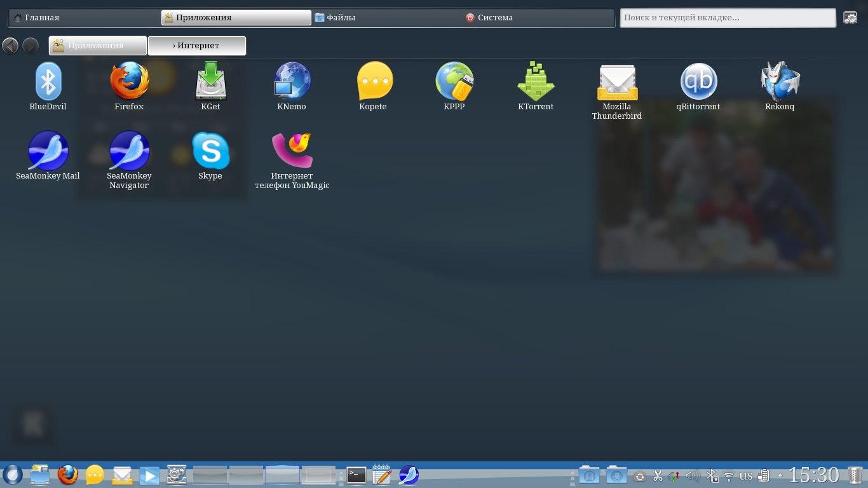868x488 pixels.
Task: Start the KGet download manager
Action: pos(210,86)
